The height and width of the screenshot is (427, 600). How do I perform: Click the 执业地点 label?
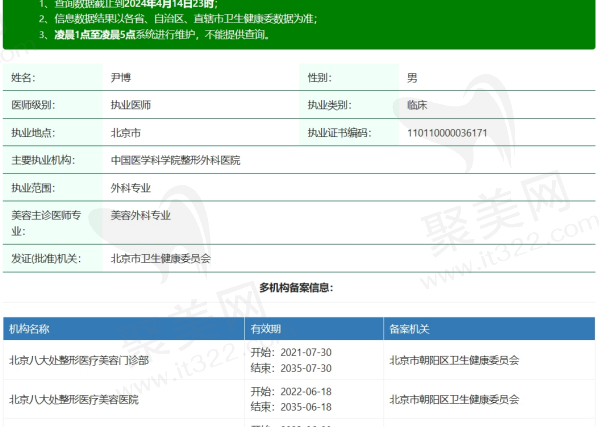click(x=33, y=133)
